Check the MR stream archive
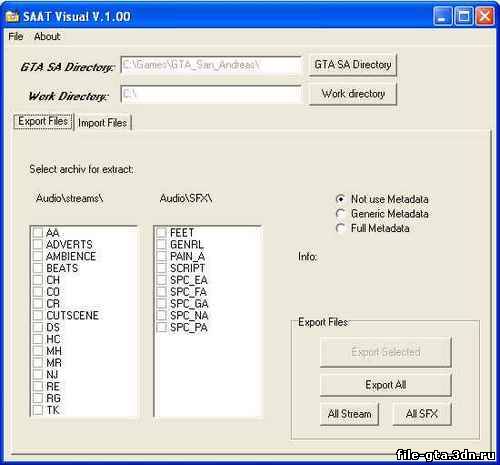The image size is (500, 465). pos(38,363)
